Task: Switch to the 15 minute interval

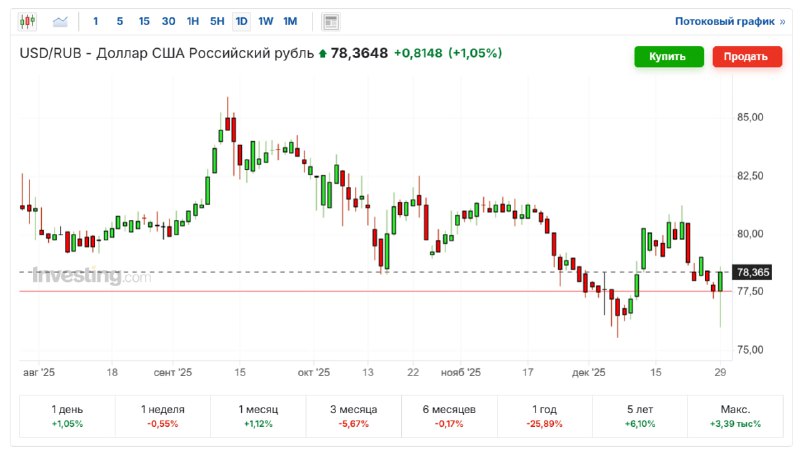Action: (144, 21)
